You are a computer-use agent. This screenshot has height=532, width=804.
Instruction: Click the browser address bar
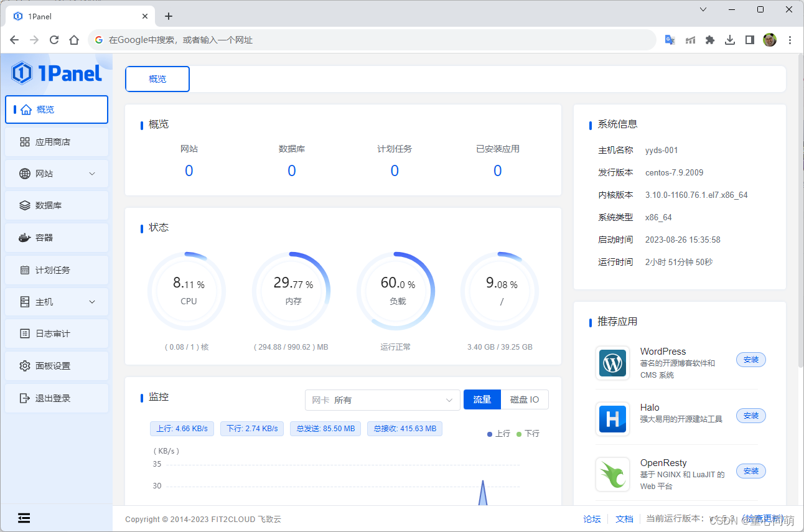pyautogui.click(x=311, y=39)
